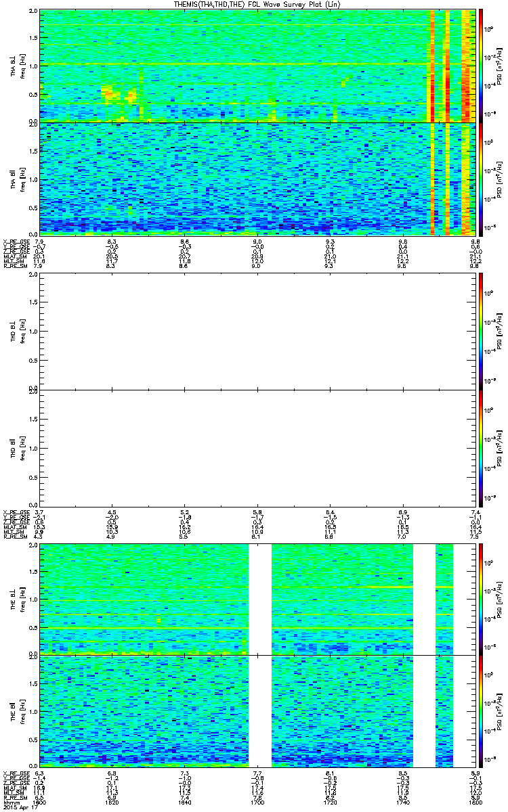Click the first data gap in THE B⊥
The height and width of the screenshot is (812, 508).
[x=260, y=598]
